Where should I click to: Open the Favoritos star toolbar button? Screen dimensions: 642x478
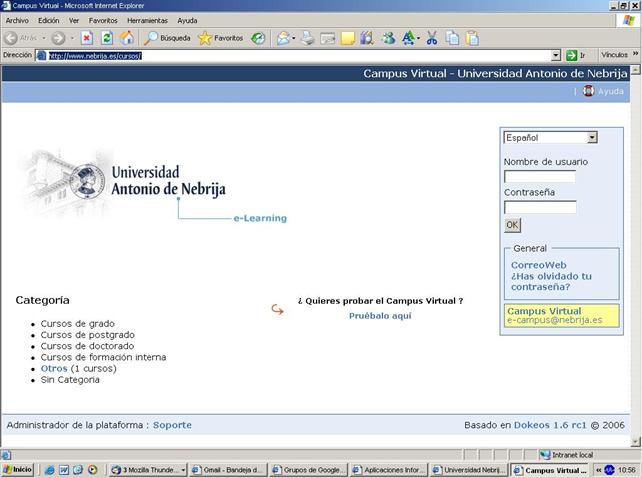[221, 38]
